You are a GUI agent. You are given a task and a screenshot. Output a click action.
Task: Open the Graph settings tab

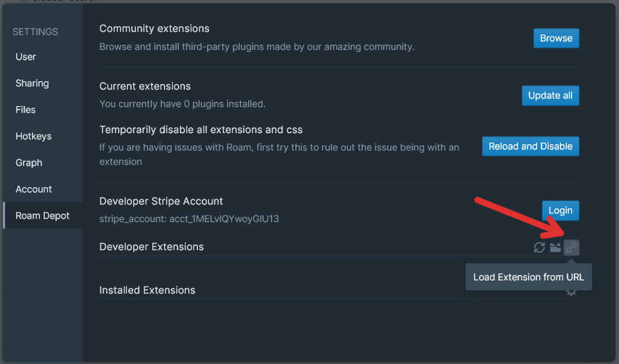pyautogui.click(x=29, y=163)
